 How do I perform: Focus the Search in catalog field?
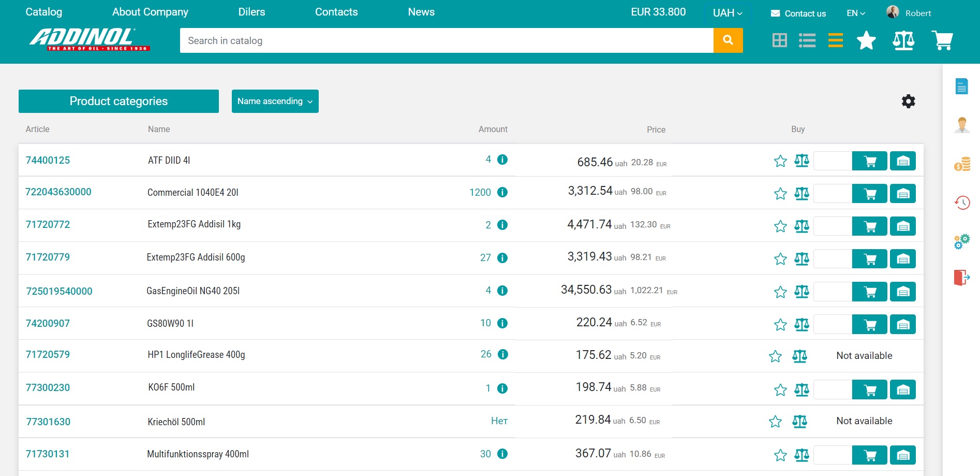(x=447, y=40)
